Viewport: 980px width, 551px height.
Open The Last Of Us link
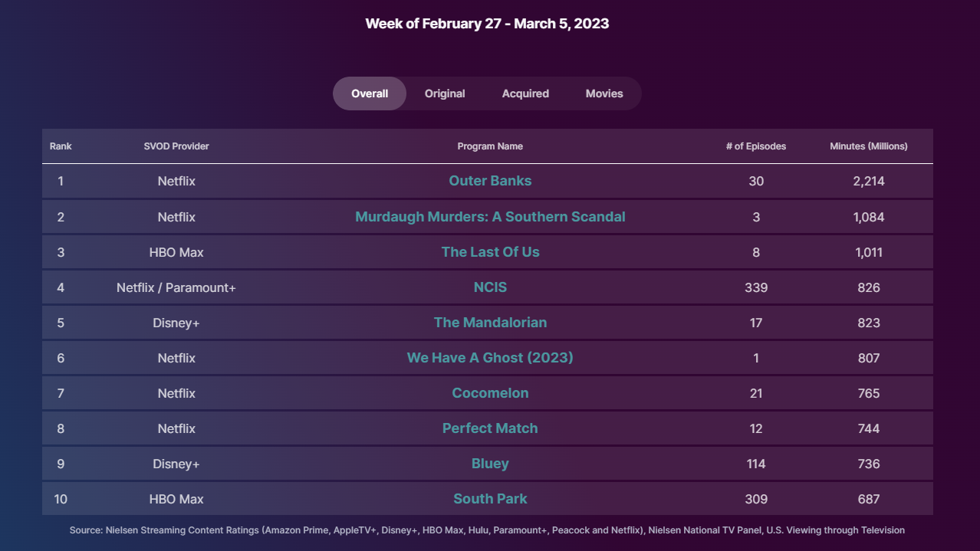coord(490,252)
